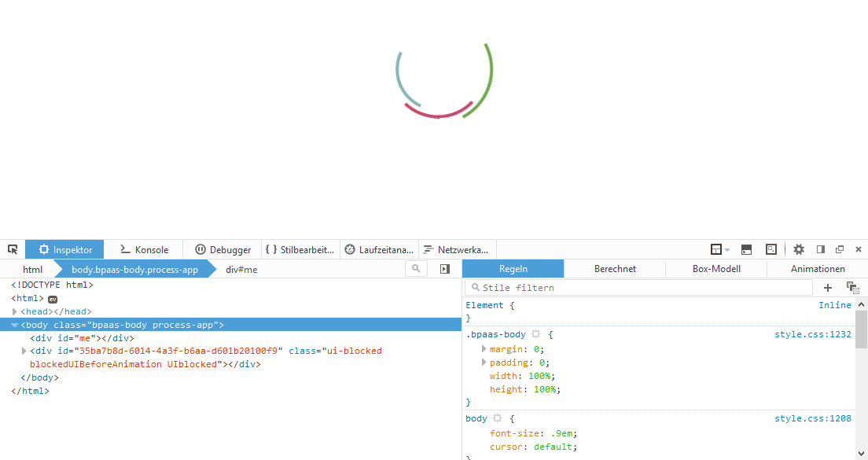Open style.css:1232 source link
This screenshot has width=868, height=460.
(x=812, y=334)
